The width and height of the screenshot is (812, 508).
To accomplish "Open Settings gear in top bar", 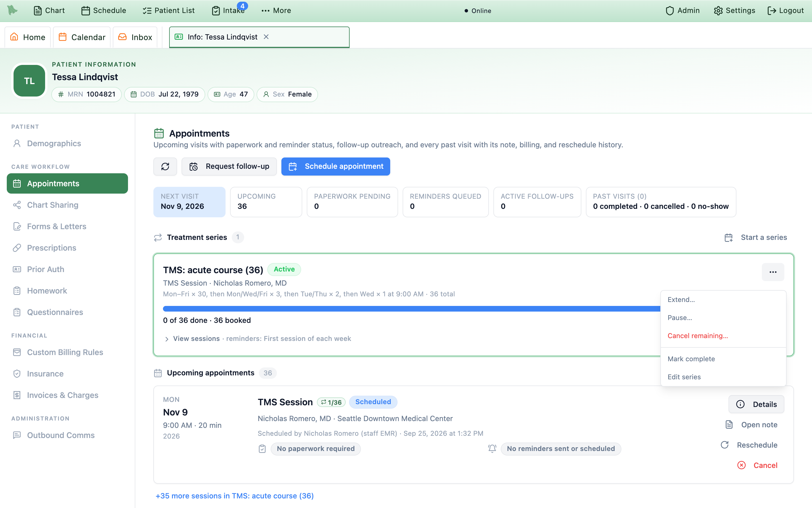I will click(x=734, y=10).
